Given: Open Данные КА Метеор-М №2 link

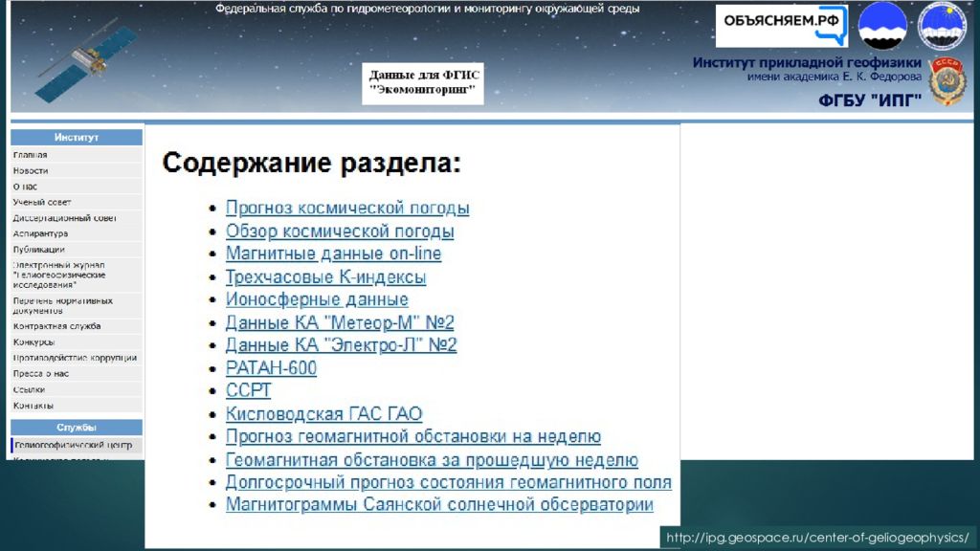Looking at the screenshot, I should (340, 322).
